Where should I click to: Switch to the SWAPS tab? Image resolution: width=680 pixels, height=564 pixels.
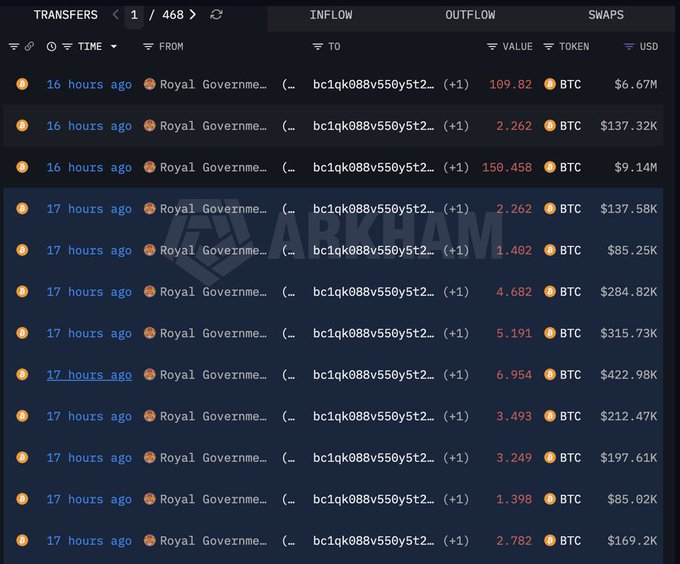click(606, 15)
